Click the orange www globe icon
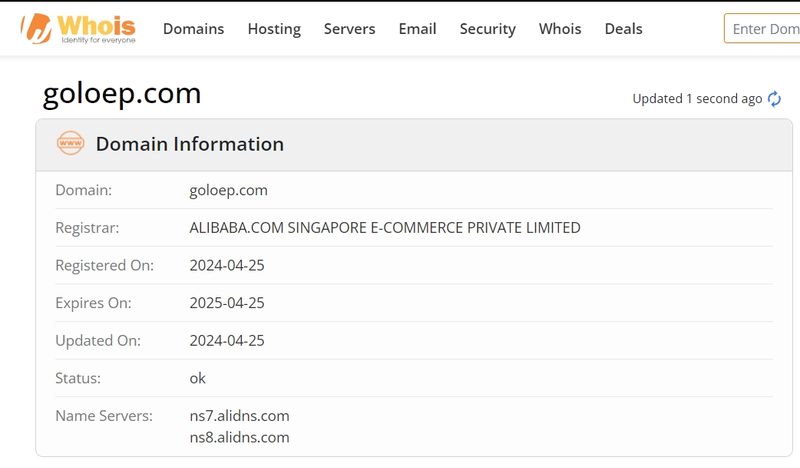The image size is (800, 468). click(70, 143)
